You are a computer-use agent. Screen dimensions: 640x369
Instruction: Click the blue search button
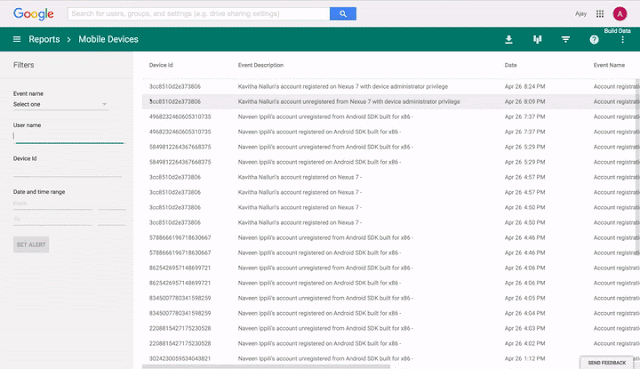point(343,13)
